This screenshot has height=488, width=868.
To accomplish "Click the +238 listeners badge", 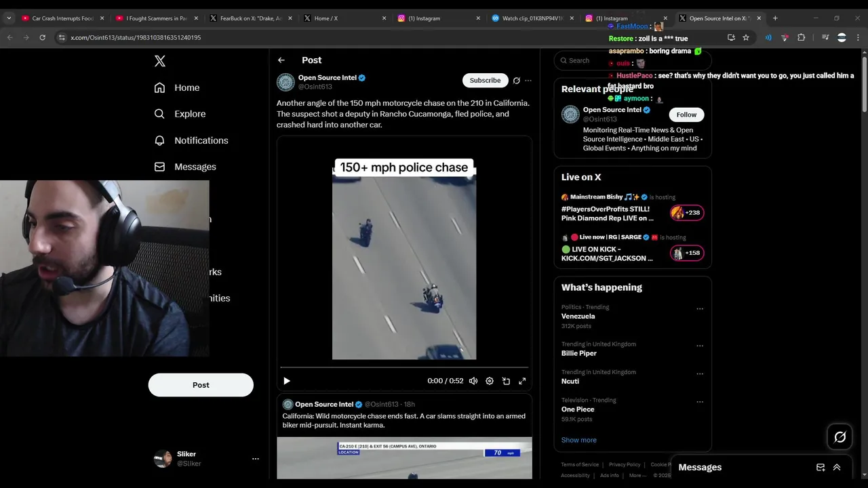I will [x=687, y=213].
